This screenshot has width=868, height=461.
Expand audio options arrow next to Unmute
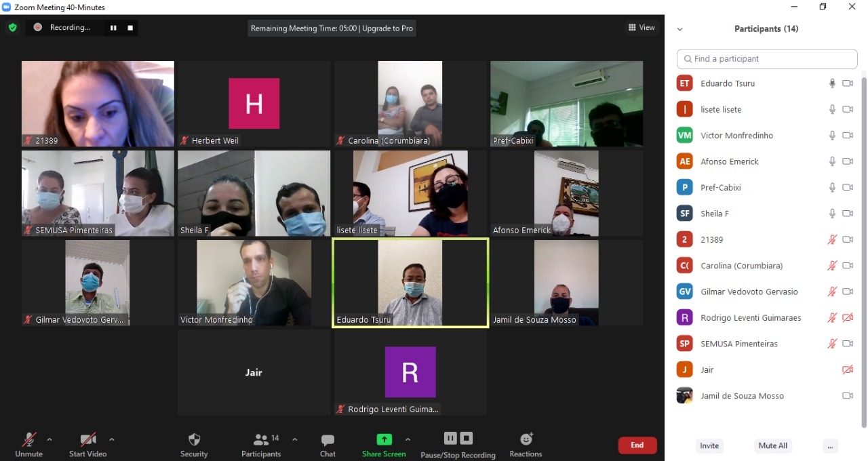point(50,439)
